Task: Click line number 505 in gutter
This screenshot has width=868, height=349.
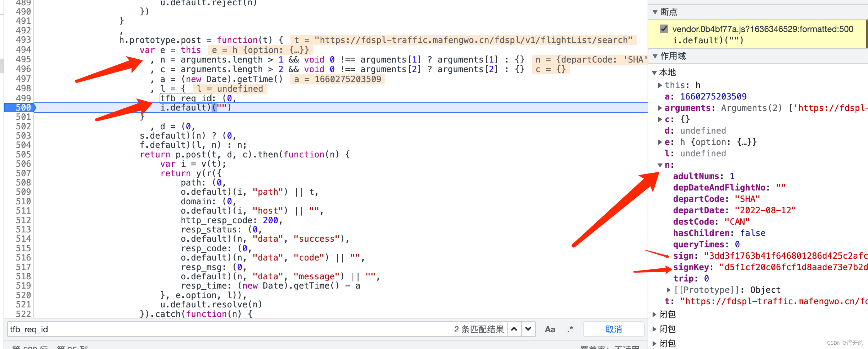Action: 23,155
